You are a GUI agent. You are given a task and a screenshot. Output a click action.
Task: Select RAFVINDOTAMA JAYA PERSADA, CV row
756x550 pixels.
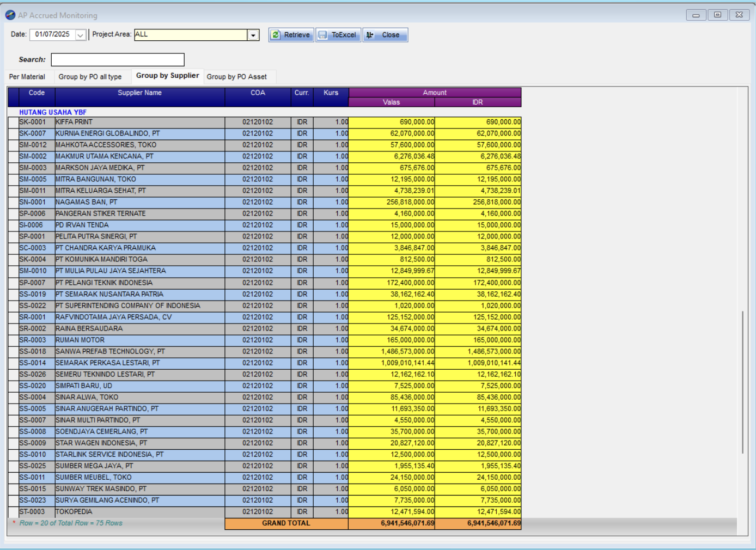pyautogui.click(x=265, y=317)
